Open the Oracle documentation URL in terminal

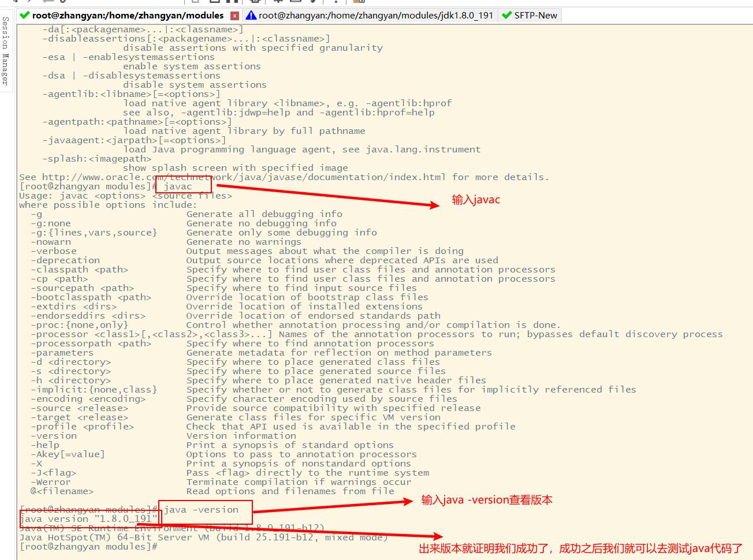pos(244,177)
